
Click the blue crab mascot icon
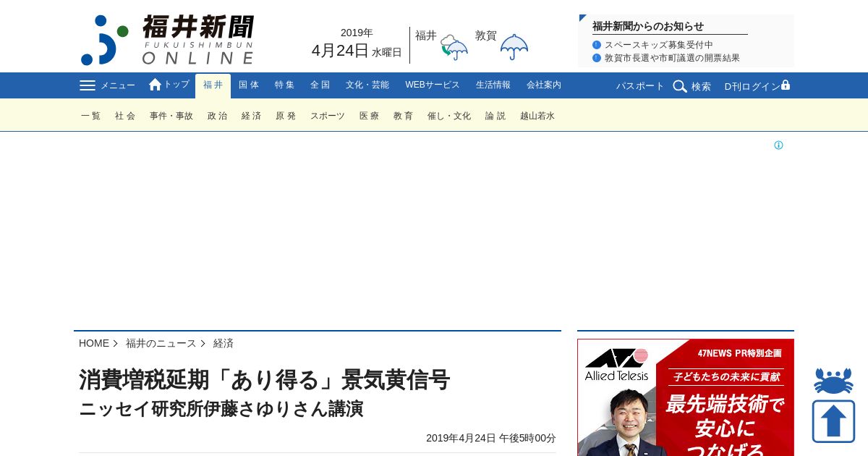833,381
